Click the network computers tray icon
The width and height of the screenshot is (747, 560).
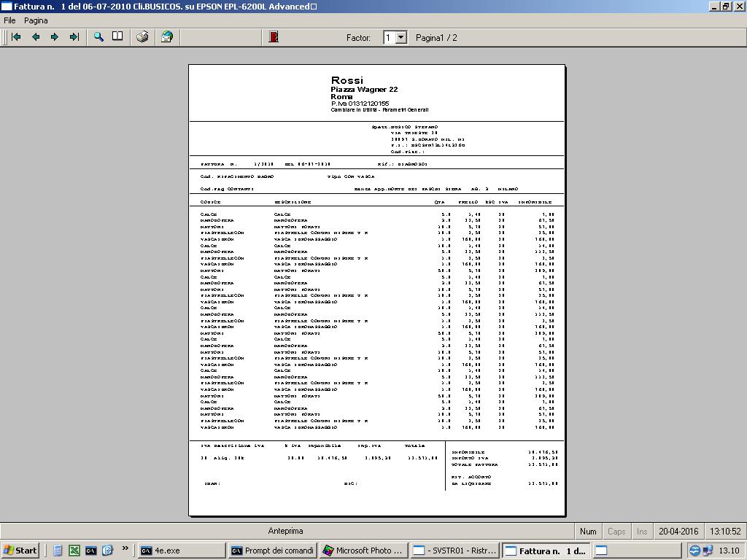tap(708, 551)
